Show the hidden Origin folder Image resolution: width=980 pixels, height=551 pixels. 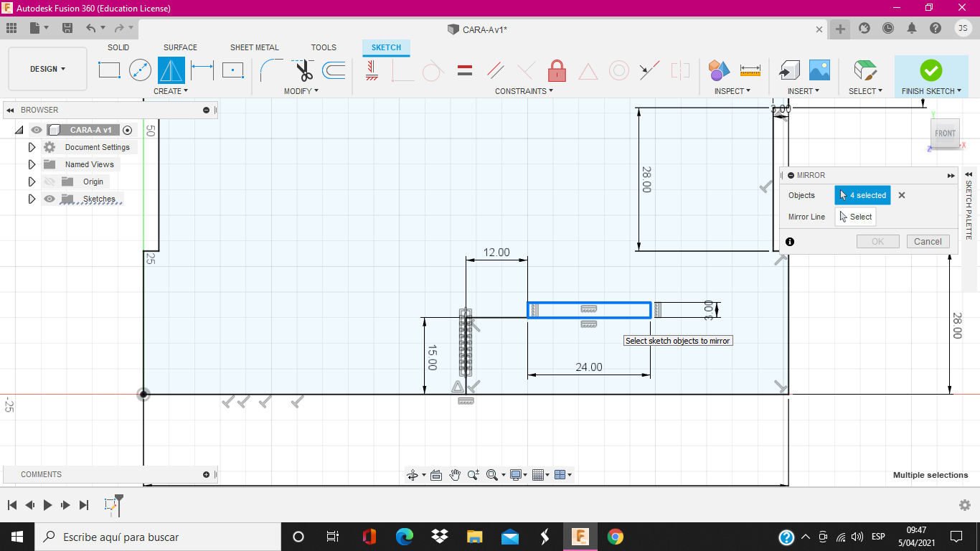50,182
